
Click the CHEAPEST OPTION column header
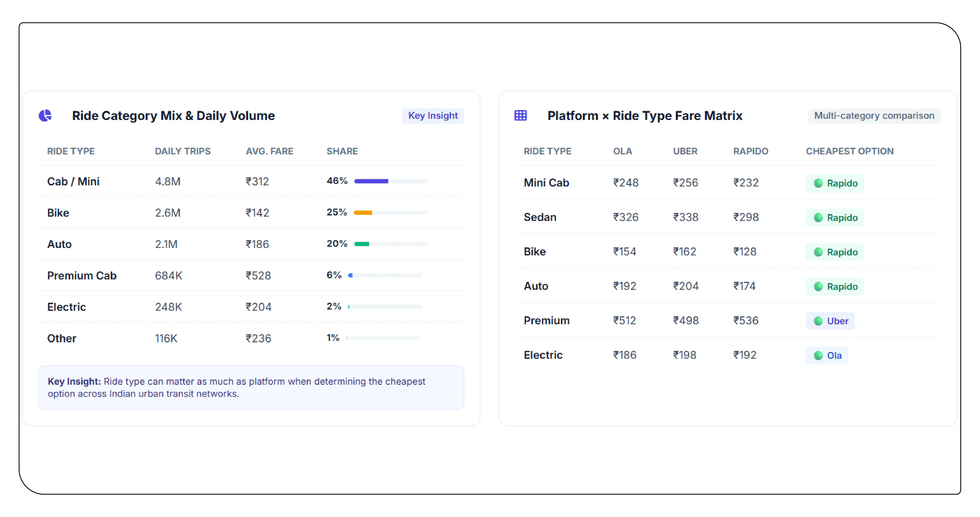pos(850,151)
